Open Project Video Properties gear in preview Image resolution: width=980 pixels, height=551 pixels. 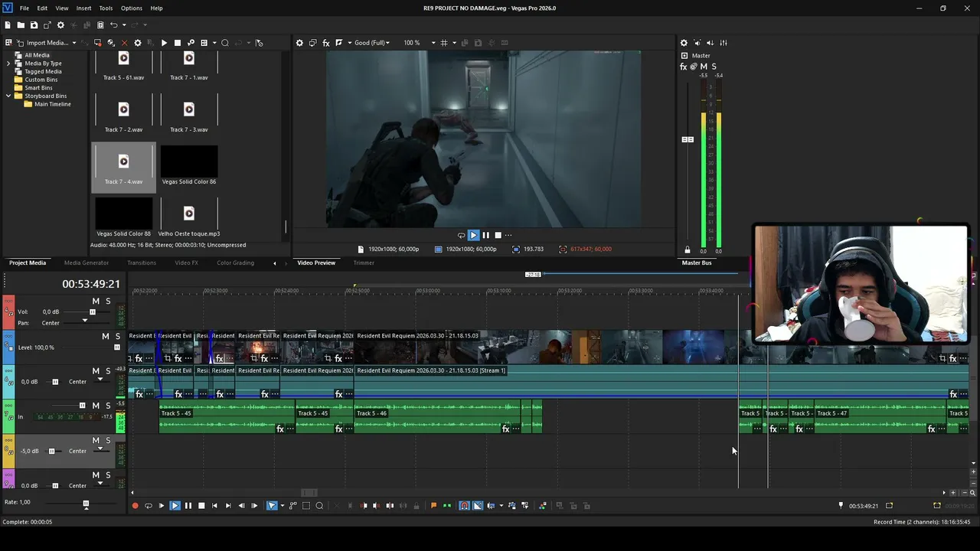(299, 43)
